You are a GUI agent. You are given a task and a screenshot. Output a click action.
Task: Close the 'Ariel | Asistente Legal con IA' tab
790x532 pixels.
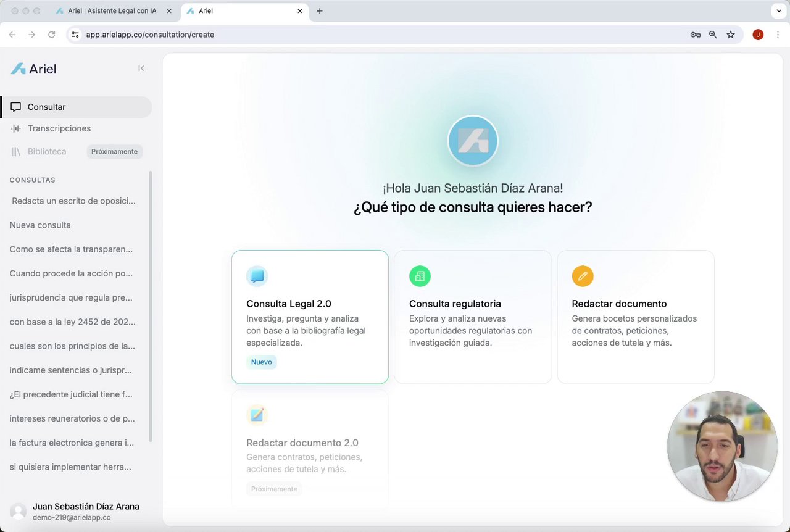point(169,11)
